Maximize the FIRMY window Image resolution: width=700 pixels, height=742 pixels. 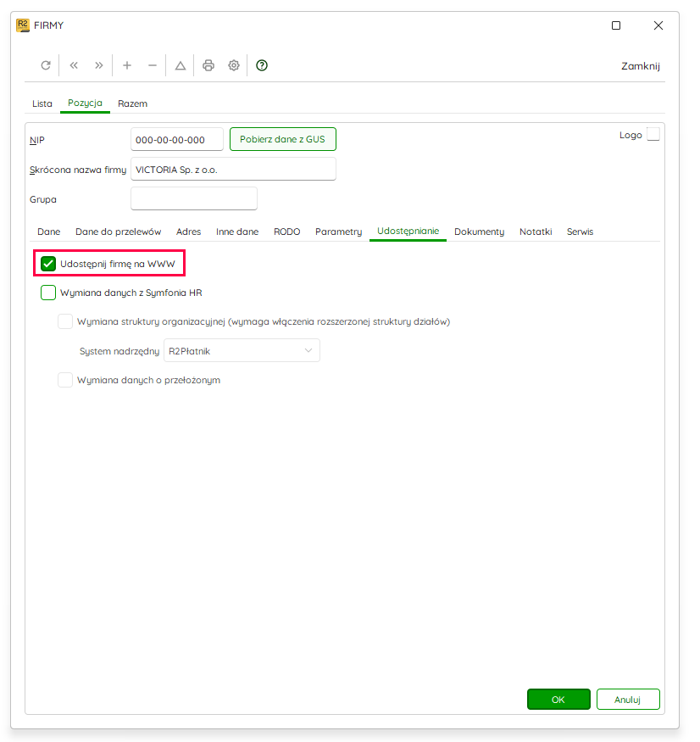click(x=616, y=25)
